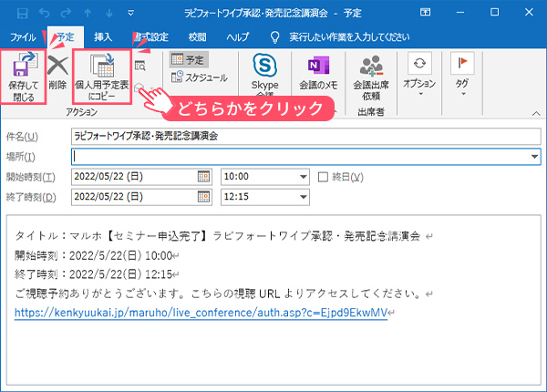Open the Review (校閲) tab
This screenshot has height=392, width=547.
[198, 37]
